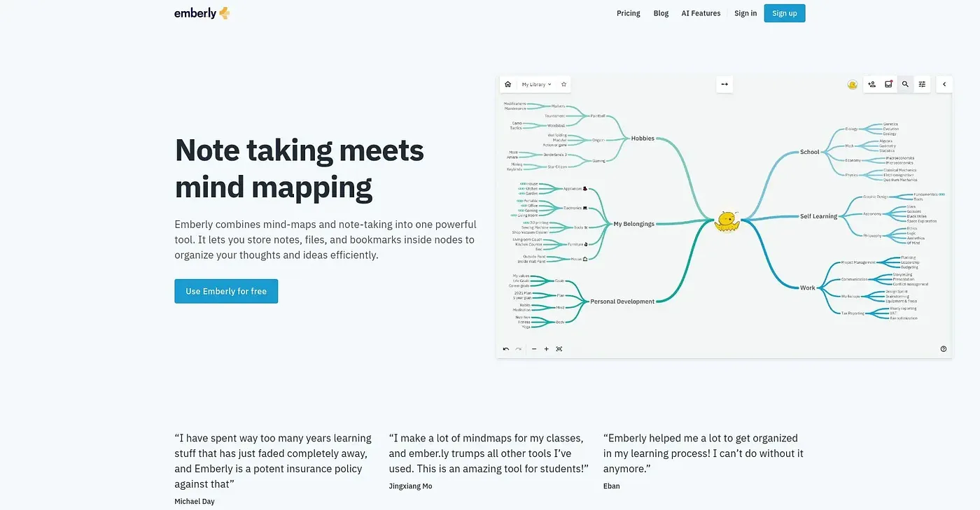
Task: Click the Jingxiang Mo testimonial name
Action: (411, 486)
